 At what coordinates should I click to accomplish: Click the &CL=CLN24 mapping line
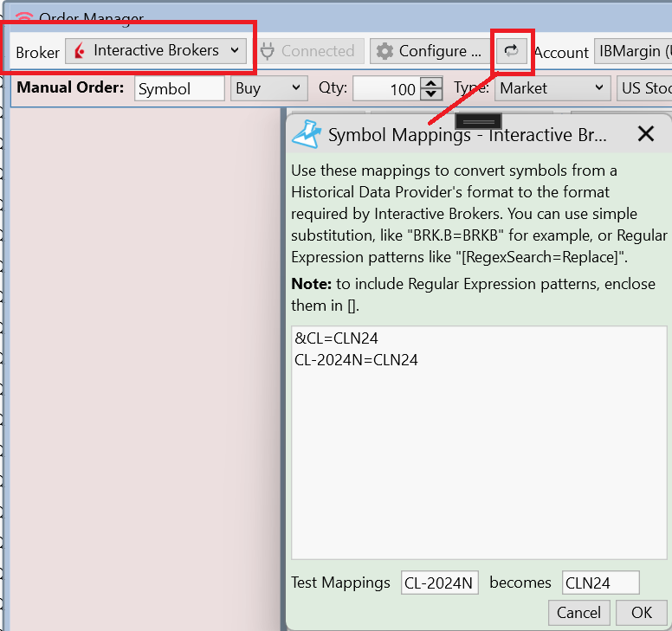pyautogui.click(x=336, y=338)
